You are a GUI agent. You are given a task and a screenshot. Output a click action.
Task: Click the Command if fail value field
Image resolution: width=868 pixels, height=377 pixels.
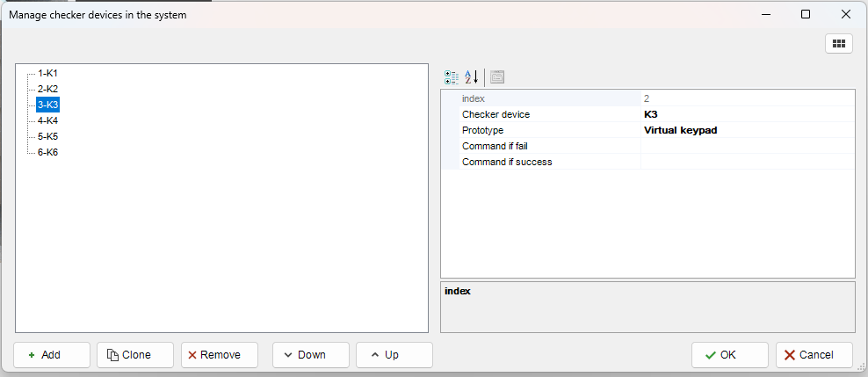747,146
